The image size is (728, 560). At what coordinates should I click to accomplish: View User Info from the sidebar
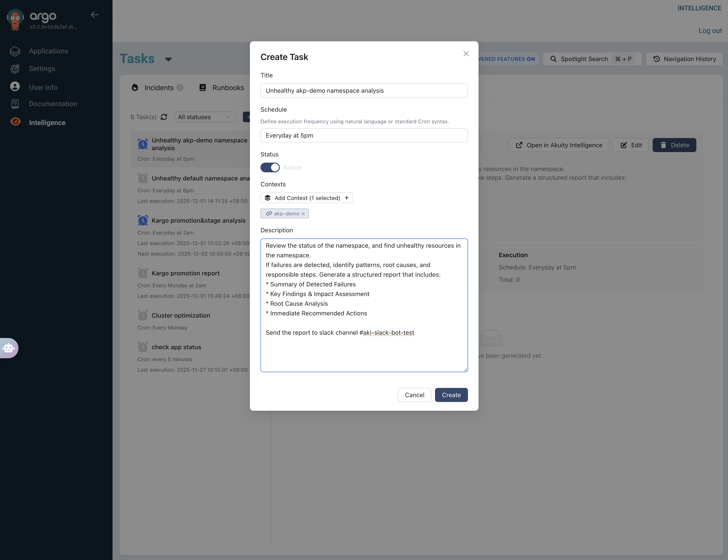[44, 87]
